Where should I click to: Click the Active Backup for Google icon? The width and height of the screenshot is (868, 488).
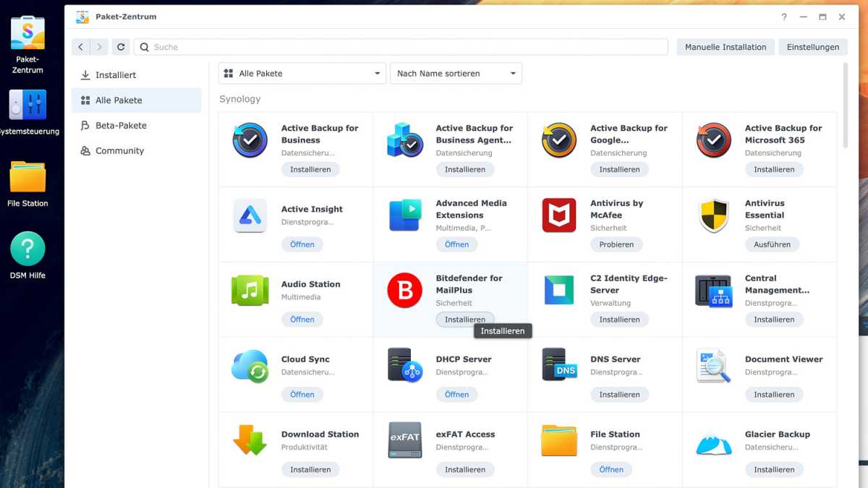[x=559, y=140]
